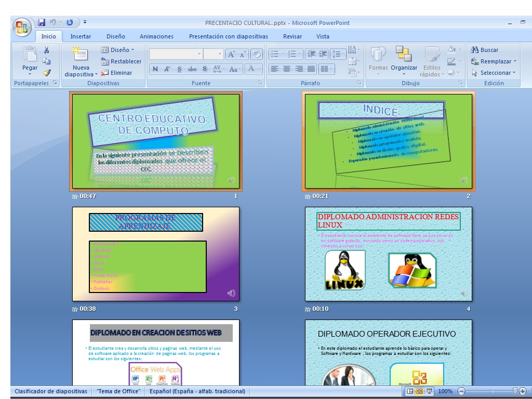Select slide 1 Centro Educativo de Computo
The width and height of the screenshot is (532, 399).
156,141
